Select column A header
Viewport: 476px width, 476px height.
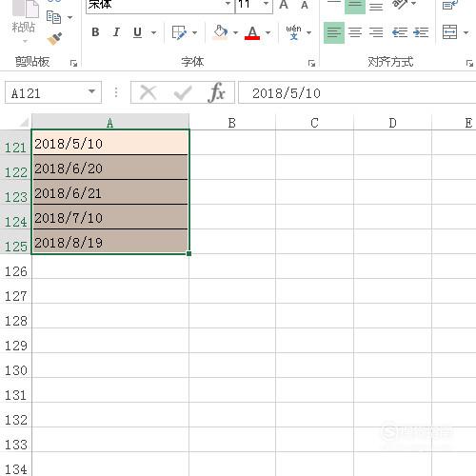[x=110, y=123]
